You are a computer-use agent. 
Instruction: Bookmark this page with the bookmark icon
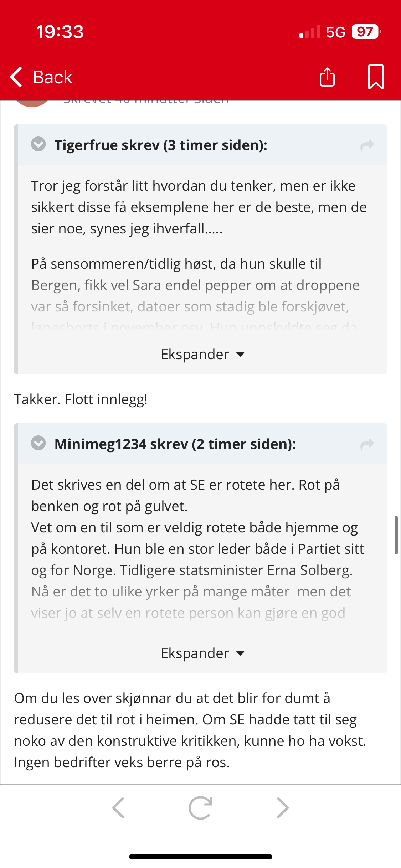pyautogui.click(x=376, y=77)
